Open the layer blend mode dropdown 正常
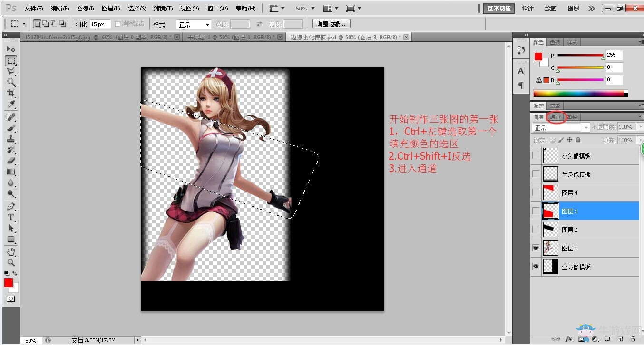Viewport: 644px width, 345px height. click(x=561, y=127)
